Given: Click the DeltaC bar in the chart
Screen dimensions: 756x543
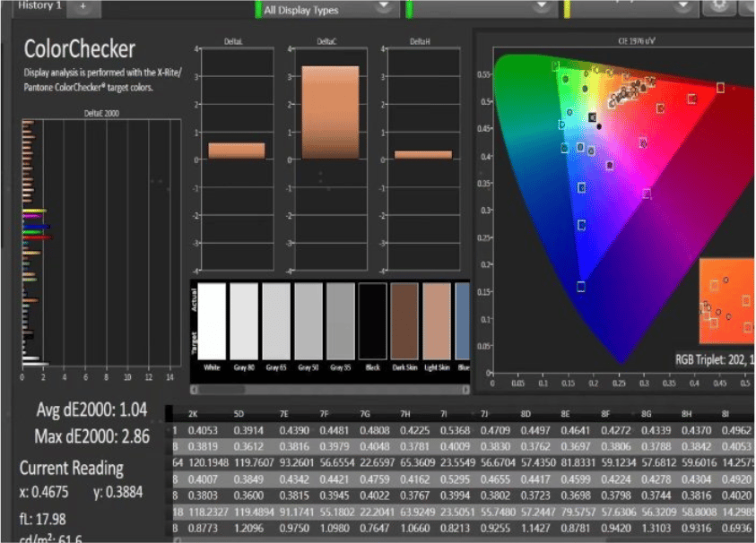Looking at the screenshot, I should 330,112.
